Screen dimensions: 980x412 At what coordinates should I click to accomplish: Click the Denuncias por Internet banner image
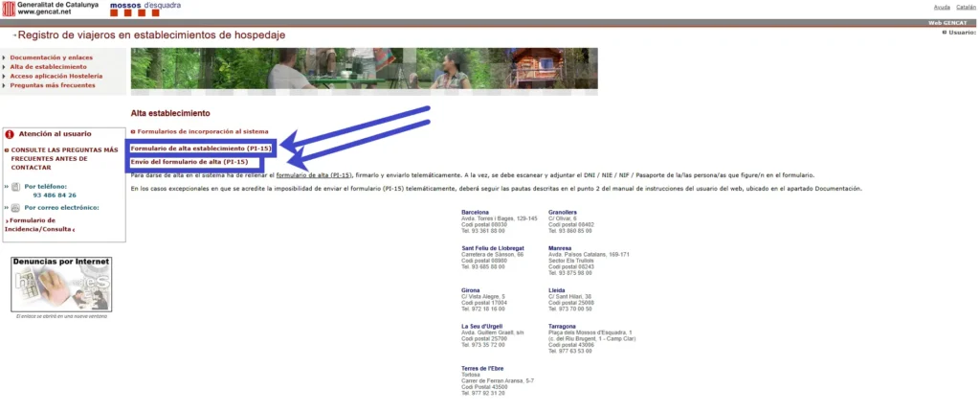coord(61,284)
